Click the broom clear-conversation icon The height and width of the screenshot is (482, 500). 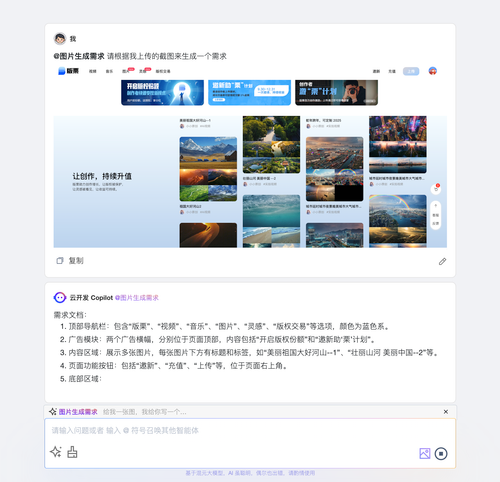point(72,452)
